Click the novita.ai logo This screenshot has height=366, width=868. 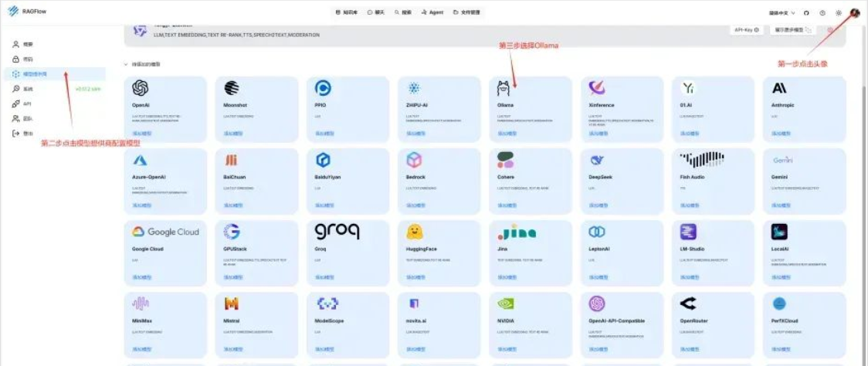click(414, 303)
